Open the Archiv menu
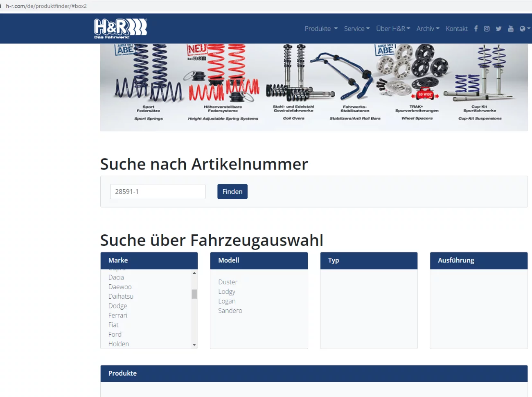Viewport: 532px width, 397px height. click(428, 29)
